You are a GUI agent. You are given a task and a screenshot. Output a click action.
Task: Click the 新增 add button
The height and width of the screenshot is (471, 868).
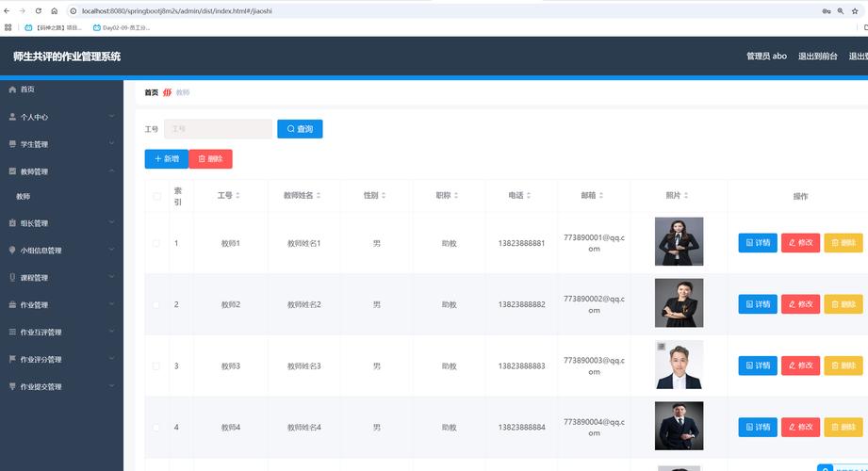pyautogui.click(x=167, y=159)
